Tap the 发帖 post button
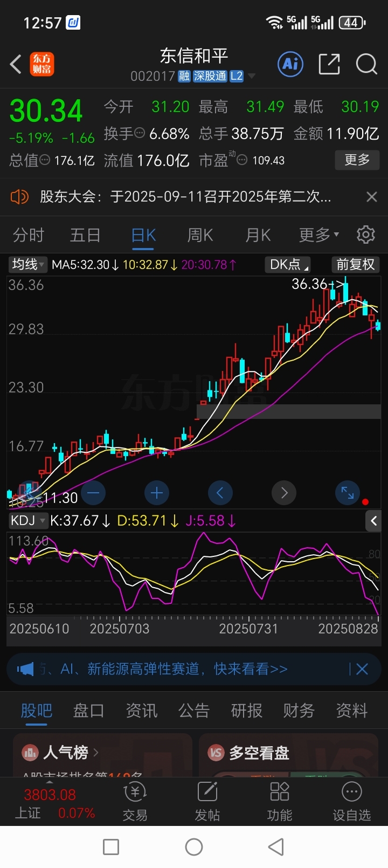Viewport: 388px width, 868px height. [x=207, y=802]
